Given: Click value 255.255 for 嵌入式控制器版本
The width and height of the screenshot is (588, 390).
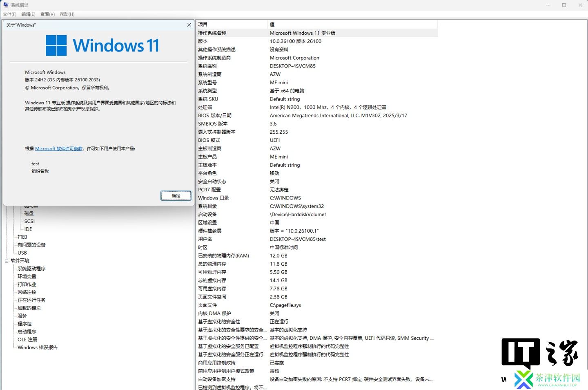Looking at the screenshot, I should (x=279, y=132).
